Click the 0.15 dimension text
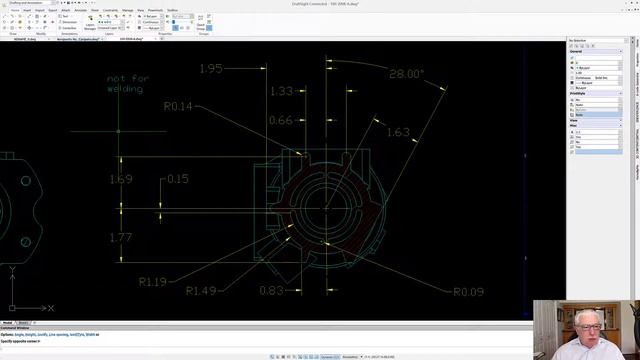 (178, 179)
